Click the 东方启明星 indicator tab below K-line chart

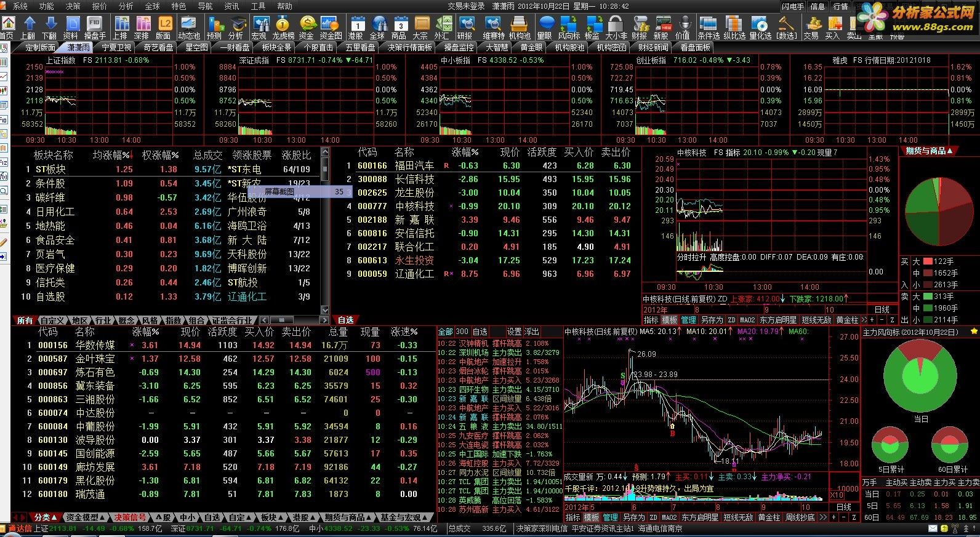[x=699, y=518]
